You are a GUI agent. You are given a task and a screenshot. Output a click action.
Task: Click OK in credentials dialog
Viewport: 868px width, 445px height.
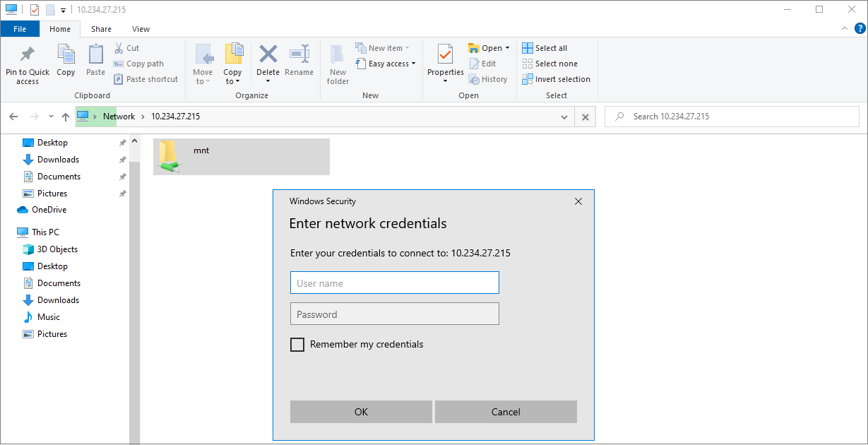(361, 412)
